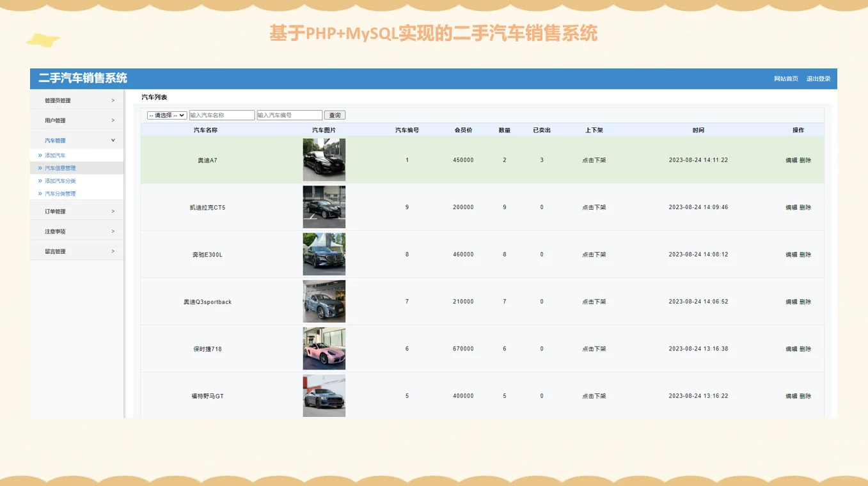Open the 请选择 category dropdown
The width and height of the screenshot is (868, 486).
pos(165,115)
